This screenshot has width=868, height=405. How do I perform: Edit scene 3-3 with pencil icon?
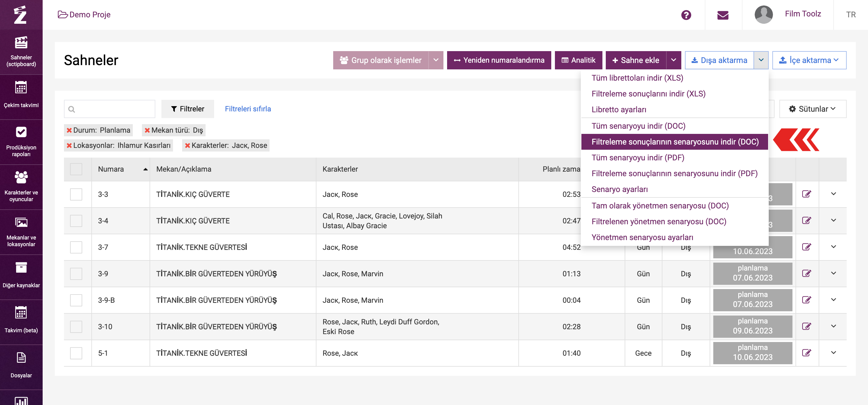[806, 194]
